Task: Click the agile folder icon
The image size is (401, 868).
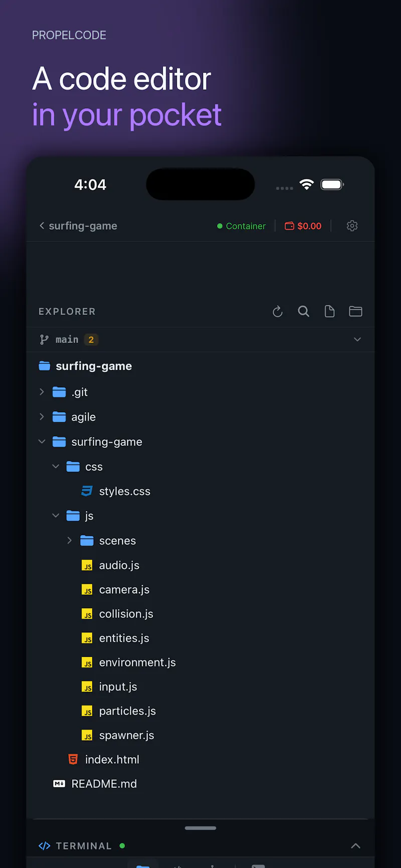Action: click(x=59, y=417)
